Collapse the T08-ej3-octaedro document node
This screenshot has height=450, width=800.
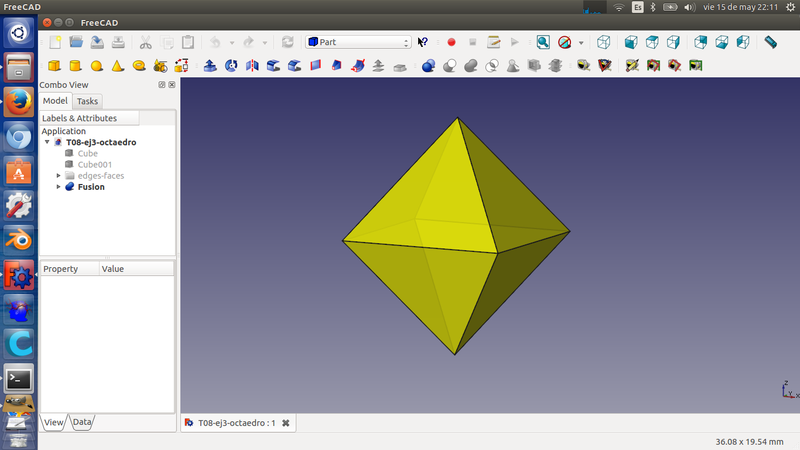[x=47, y=143]
